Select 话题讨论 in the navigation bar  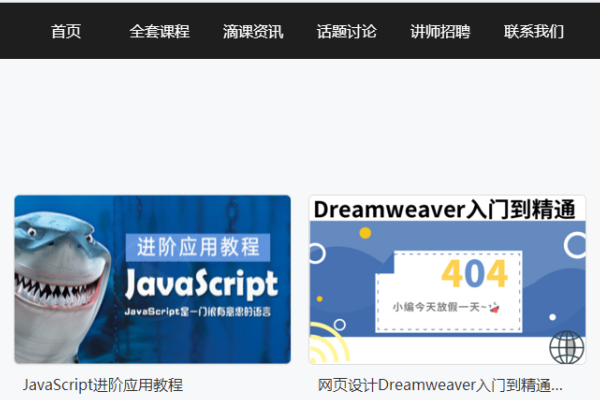(347, 31)
